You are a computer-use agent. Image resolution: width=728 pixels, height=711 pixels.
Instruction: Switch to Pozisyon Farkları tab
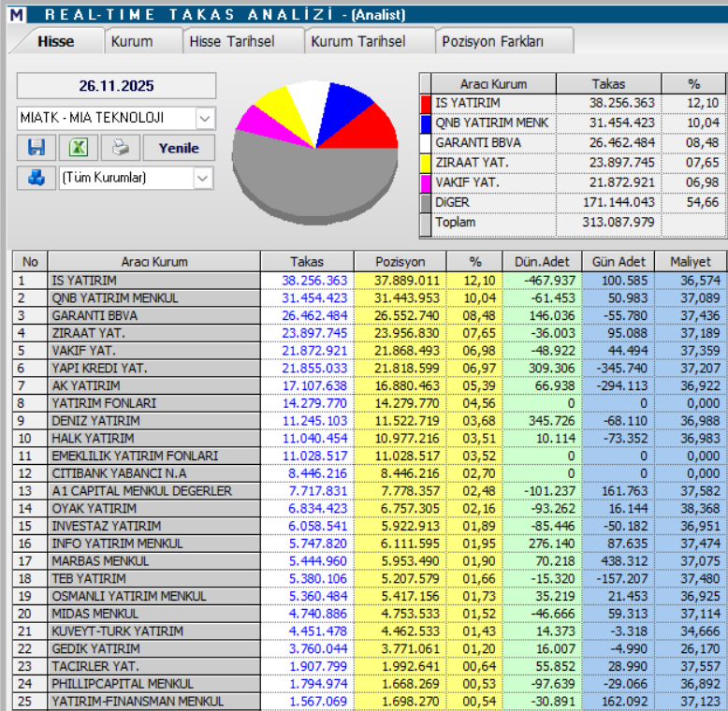pyautogui.click(x=503, y=41)
